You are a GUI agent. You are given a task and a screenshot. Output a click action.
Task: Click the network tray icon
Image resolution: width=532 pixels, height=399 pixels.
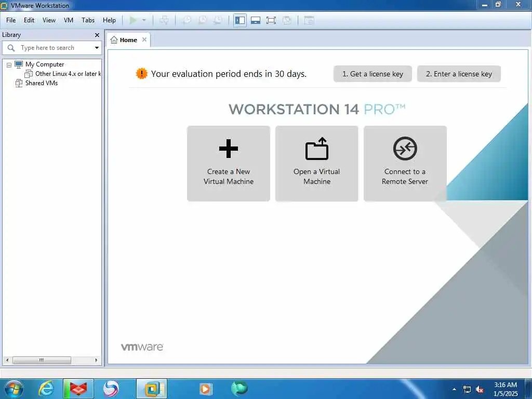[467, 390]
